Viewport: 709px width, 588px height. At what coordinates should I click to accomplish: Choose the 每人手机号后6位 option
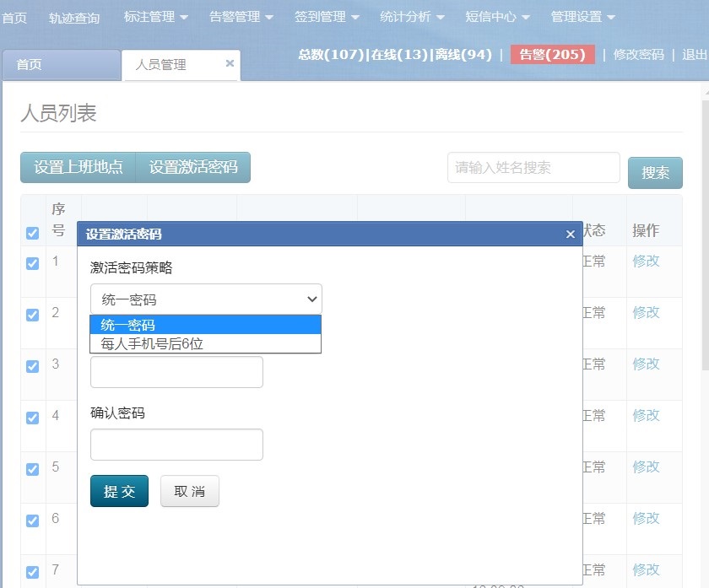205,344
